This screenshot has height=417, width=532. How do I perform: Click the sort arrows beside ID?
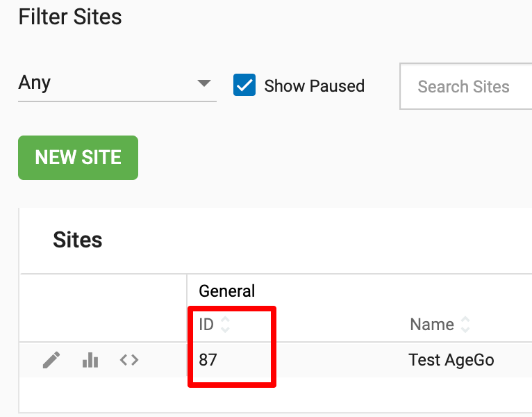[x=224, y=325]
